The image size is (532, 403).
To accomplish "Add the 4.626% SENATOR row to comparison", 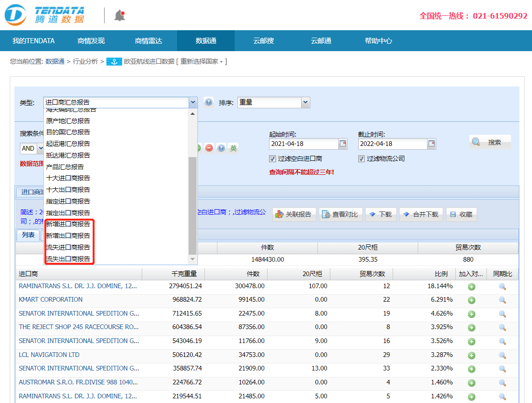I will [x=471, y=314].
